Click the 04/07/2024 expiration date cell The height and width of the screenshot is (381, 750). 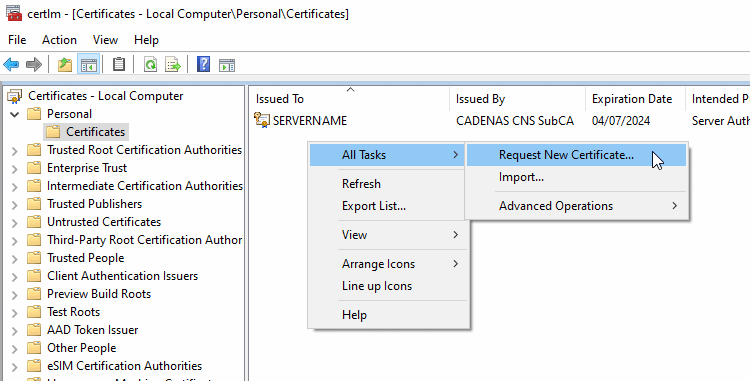621,121
